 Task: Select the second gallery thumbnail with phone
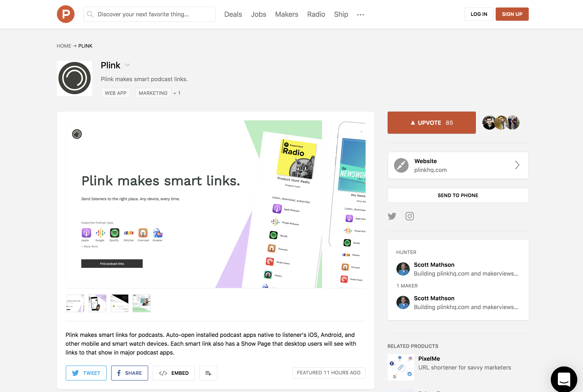click(x=97, y=303)
